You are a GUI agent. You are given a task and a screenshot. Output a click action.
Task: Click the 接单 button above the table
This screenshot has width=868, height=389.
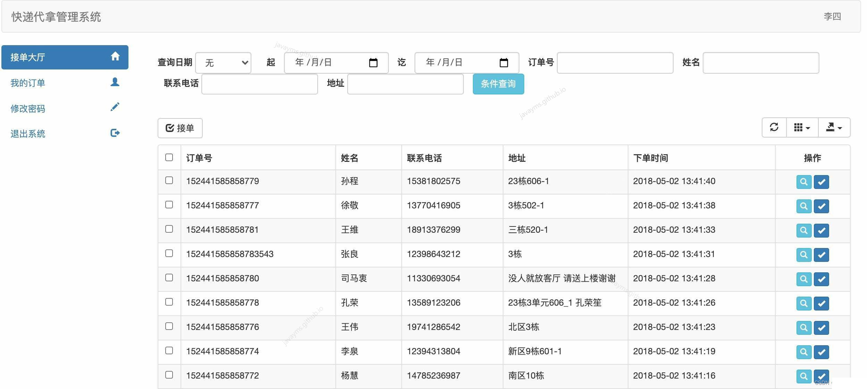tap(180, 128)
